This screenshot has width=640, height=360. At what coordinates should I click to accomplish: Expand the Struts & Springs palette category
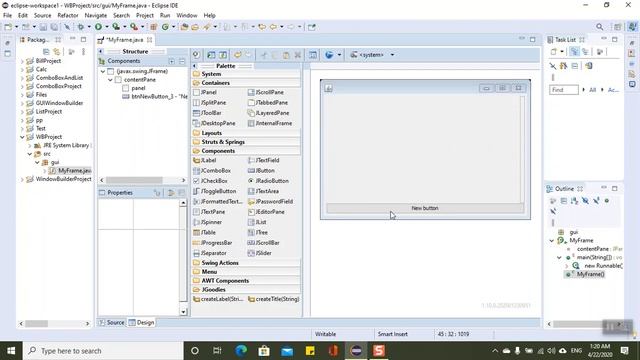(x=247, y=142)
